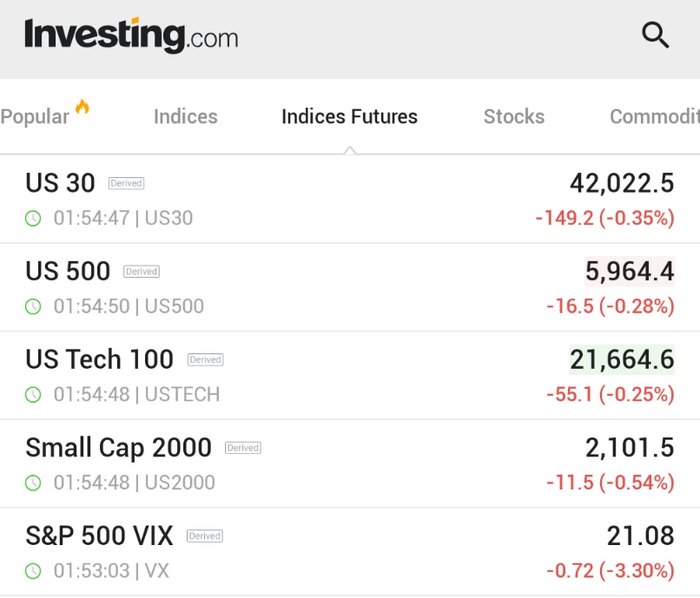
Task: Click the flame icon beside Popular
Action: coord(83,108)
